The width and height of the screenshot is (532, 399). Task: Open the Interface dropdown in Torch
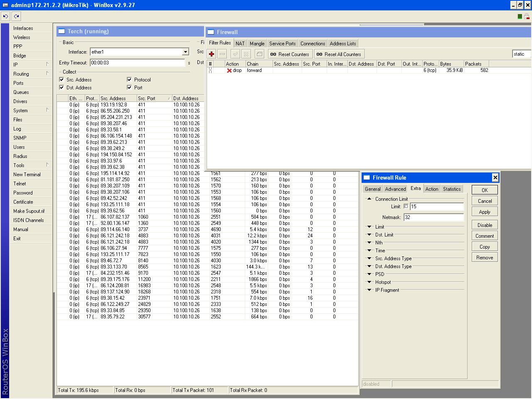tap(185, 52)
